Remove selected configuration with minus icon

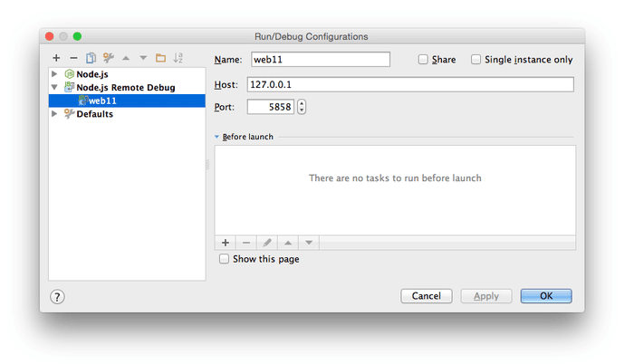(x=73, y=58)
